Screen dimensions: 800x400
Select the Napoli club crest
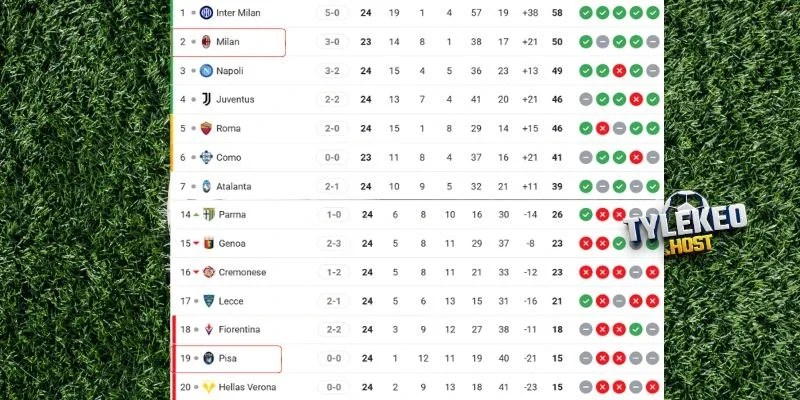coord(206,71)
